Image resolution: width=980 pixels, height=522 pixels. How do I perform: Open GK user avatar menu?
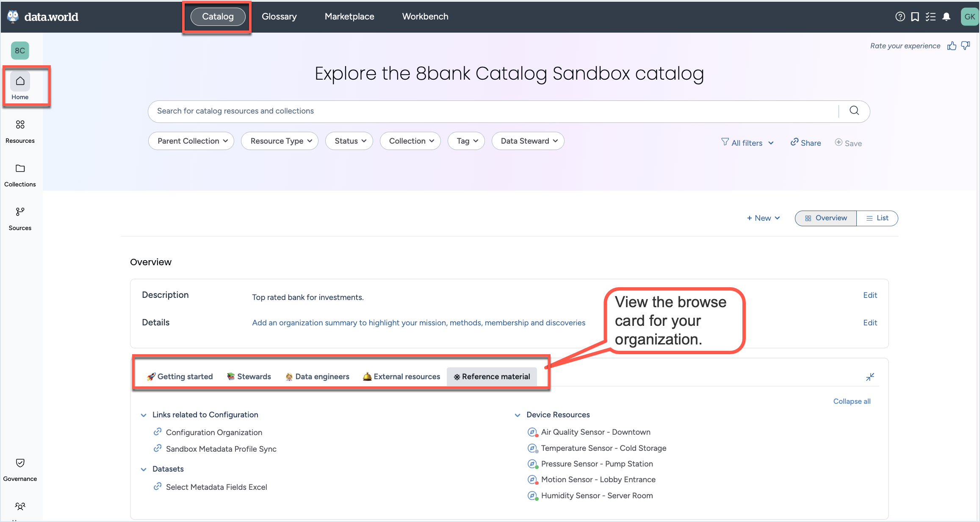[969, 17]
